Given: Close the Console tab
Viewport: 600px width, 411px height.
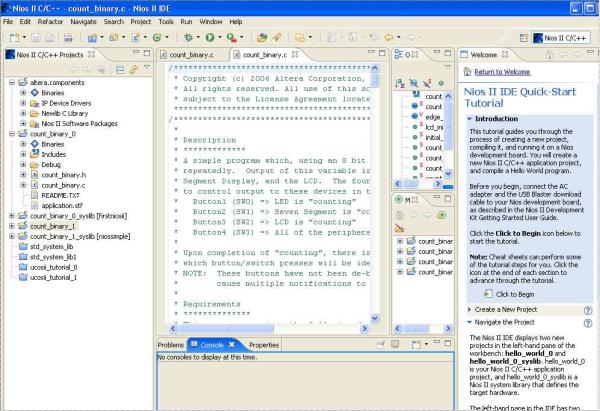Looking at the screenshot, I should click(232, 345).
